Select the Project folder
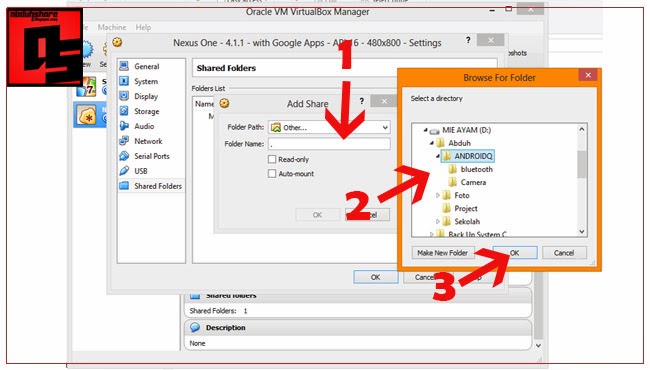Screen dimensions: 650x370 pos(466,208)
